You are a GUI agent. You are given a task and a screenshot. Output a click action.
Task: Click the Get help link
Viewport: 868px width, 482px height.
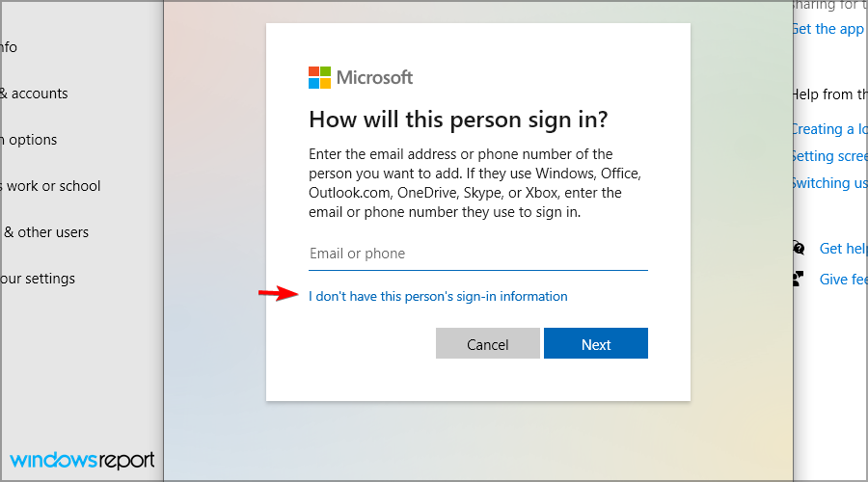[843, 249]
